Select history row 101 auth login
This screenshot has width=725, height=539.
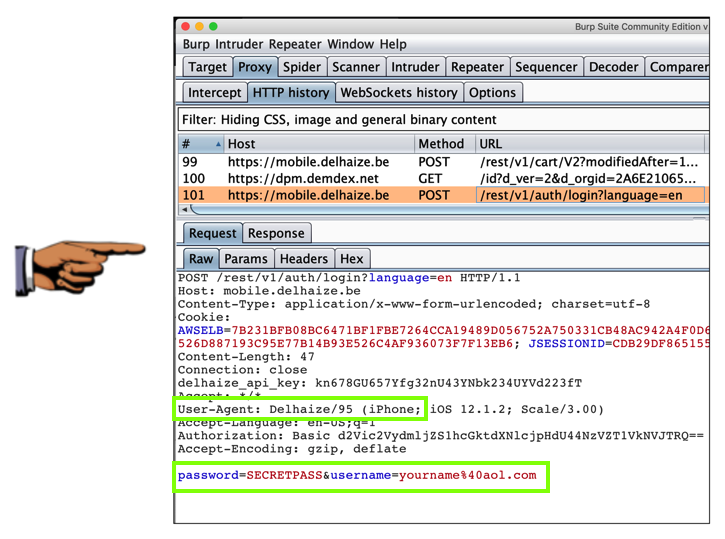[443, 195]
